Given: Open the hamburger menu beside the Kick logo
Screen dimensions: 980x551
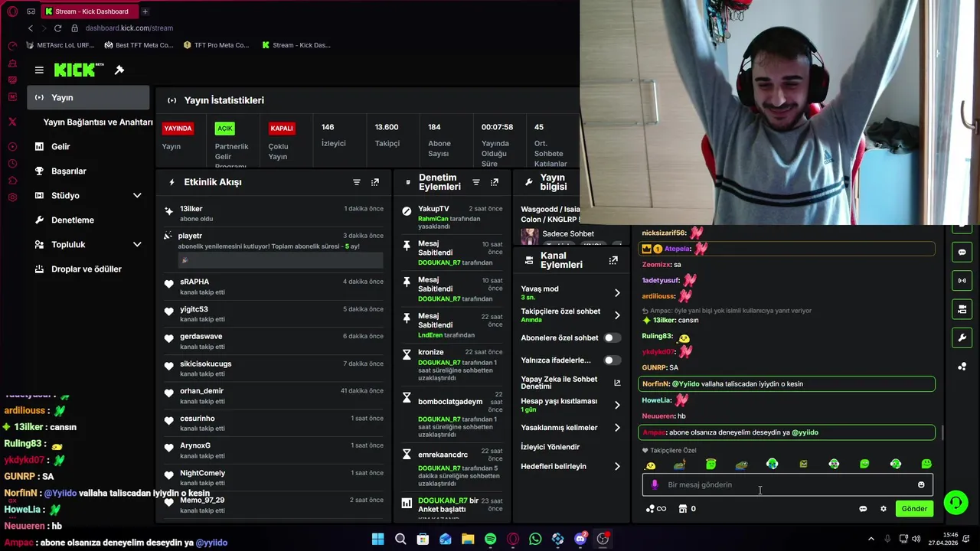Looking at the screenshot, I should pyautogui.click(x=39, y=70).
